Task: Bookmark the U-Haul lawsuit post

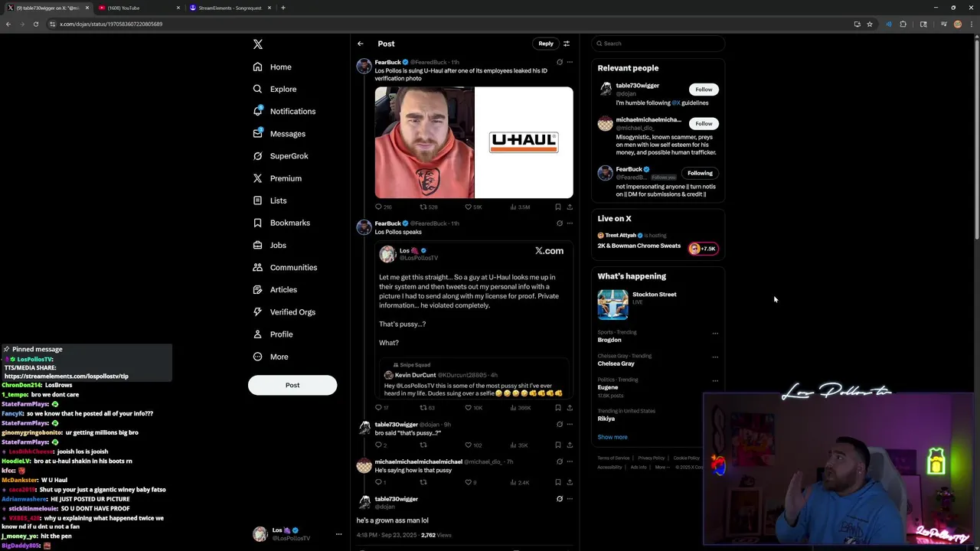Action: point(558,207)
